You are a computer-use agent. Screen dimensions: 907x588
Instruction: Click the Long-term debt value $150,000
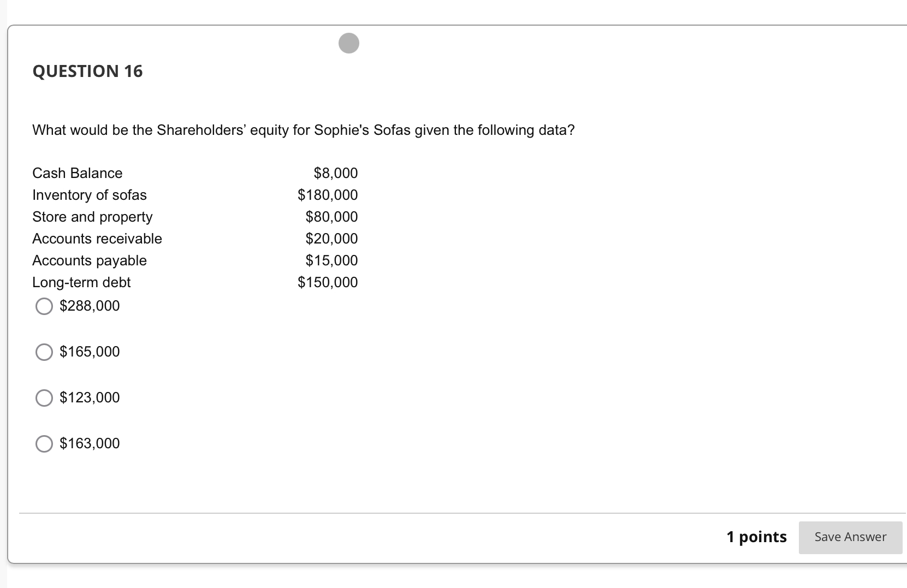tap(327, 282)
